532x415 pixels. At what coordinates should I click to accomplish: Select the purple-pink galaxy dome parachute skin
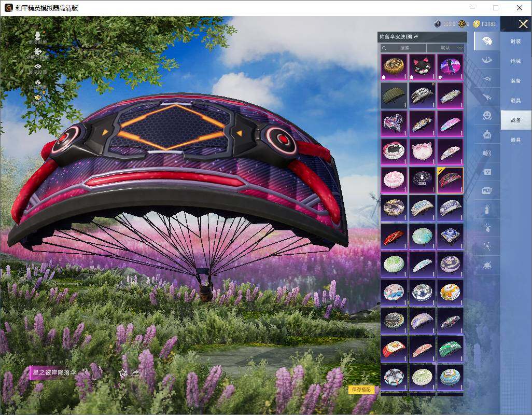click(450, 67)
